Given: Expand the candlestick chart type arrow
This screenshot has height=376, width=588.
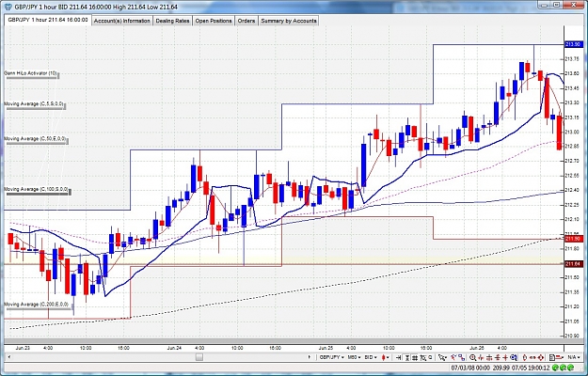Looking at the screenshot, I should pyautogui.click(x=388, y=357).
